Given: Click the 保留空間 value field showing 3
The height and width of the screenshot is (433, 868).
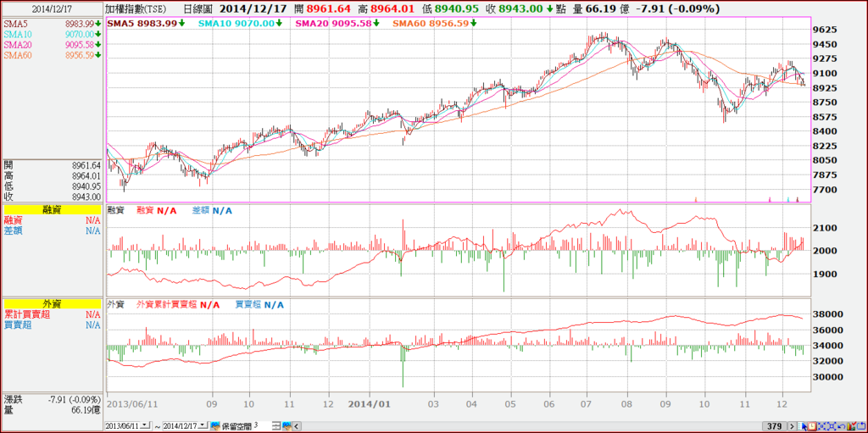Looking at the screenshot, I should [262, 425].
